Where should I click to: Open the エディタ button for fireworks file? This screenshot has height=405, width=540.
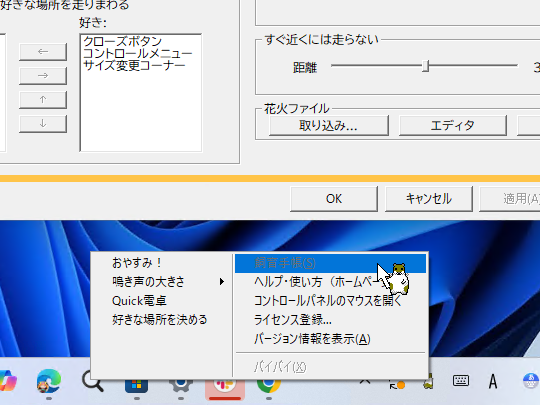point(453,125)
